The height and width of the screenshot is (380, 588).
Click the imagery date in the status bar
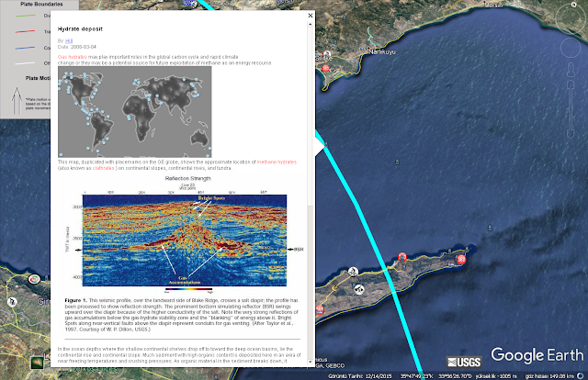click(x=359, y=376)
